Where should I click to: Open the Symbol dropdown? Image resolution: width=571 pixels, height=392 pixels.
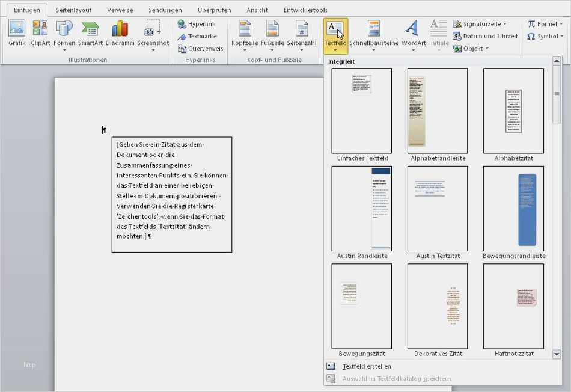[x=543, y=37]
